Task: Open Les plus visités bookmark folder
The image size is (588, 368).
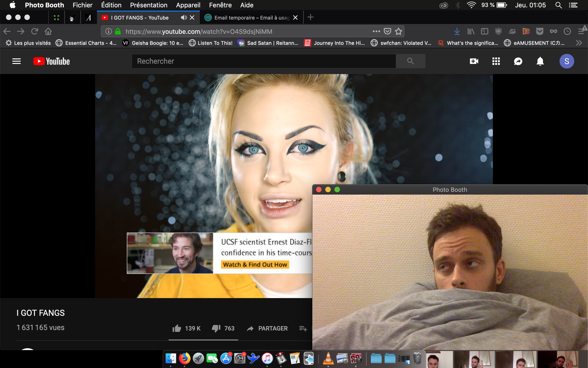Action: tap(28, 43)
